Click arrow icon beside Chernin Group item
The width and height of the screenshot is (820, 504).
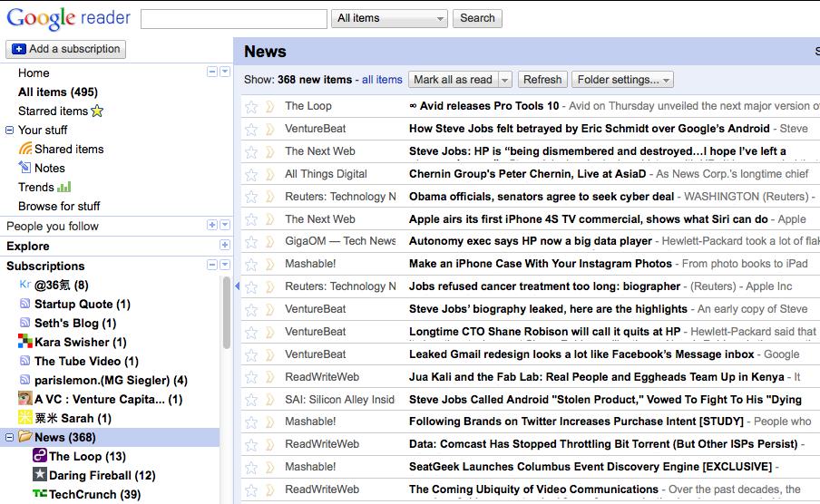point(269,175)
